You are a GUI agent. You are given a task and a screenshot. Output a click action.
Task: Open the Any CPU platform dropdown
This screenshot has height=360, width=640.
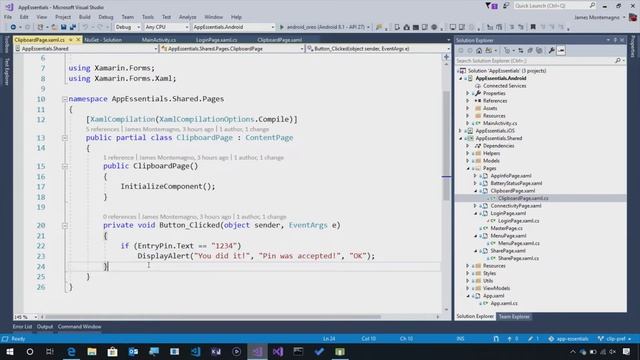point(167,27)
